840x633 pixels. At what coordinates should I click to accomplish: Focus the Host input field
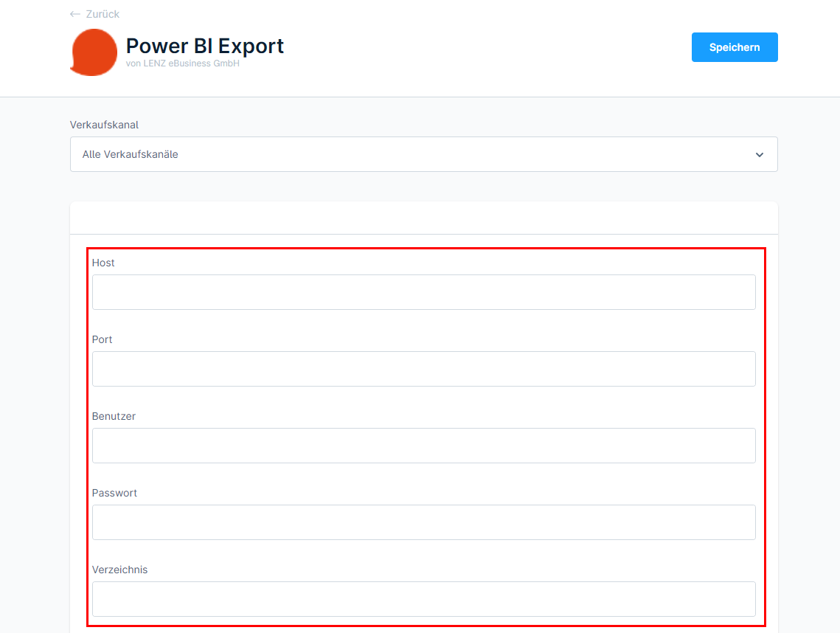click(x=423, y=292)
